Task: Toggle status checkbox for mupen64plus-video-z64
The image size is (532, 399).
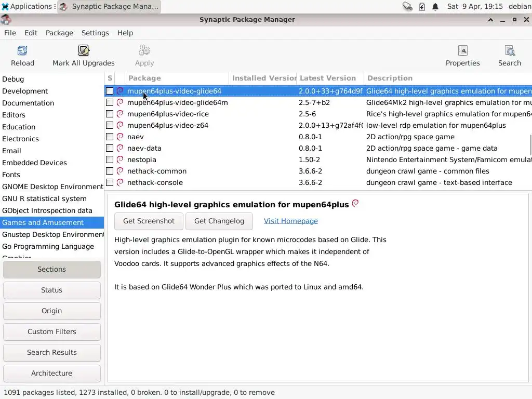Action: pyautogui.click(x=110, y=125)
